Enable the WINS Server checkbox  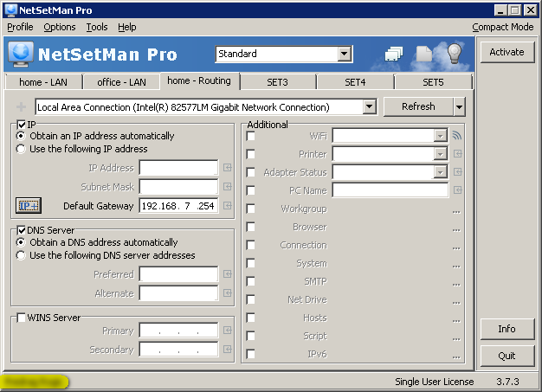tap(21, 318)
